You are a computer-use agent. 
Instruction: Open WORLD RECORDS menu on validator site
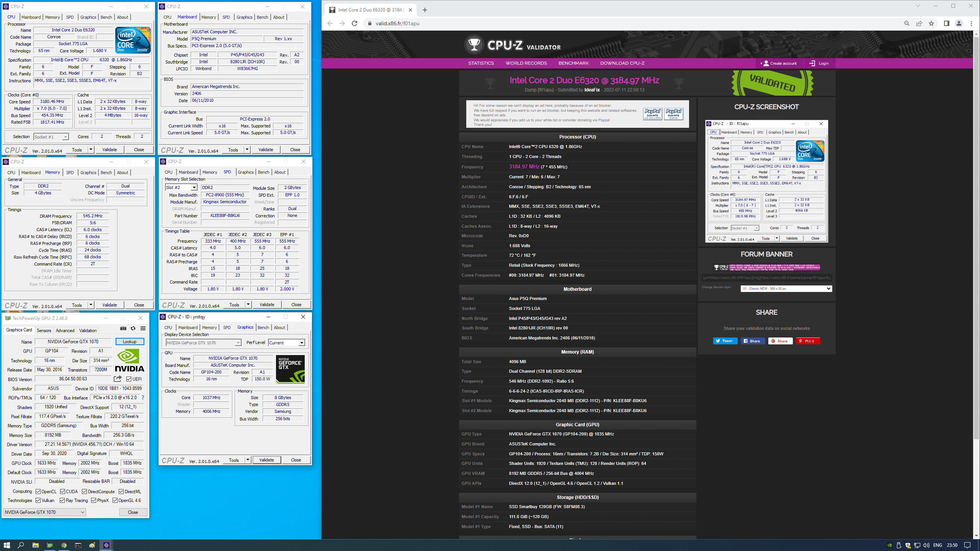coord(526,63)
